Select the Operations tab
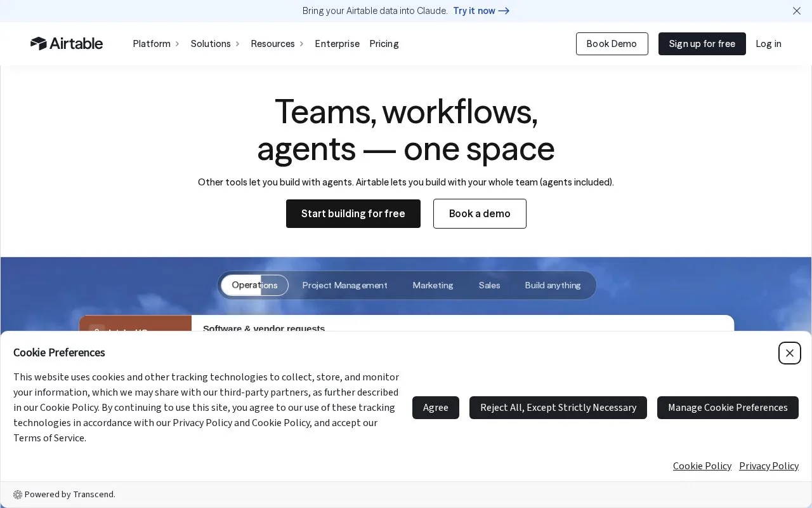Viewport: 812px width, 508px height. point(254,285)
